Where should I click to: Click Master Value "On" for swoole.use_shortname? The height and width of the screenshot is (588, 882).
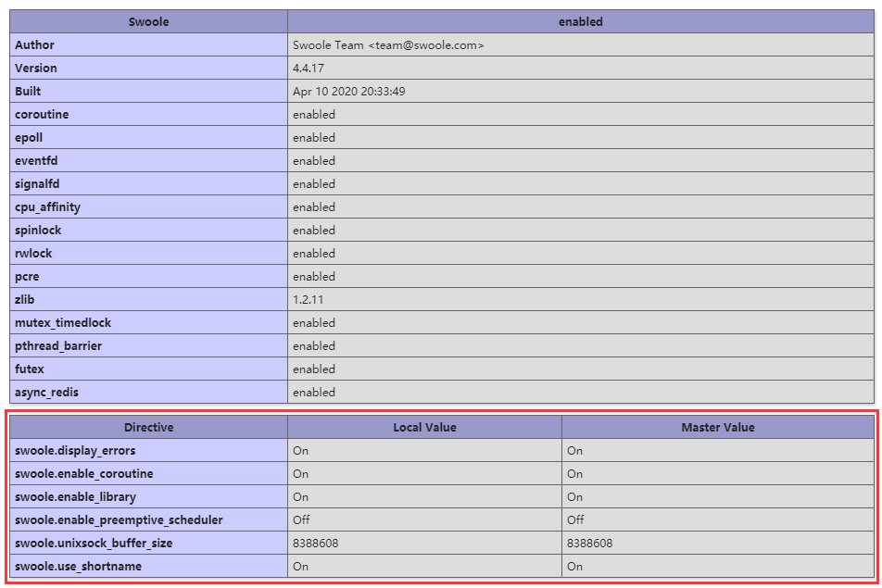574,566
